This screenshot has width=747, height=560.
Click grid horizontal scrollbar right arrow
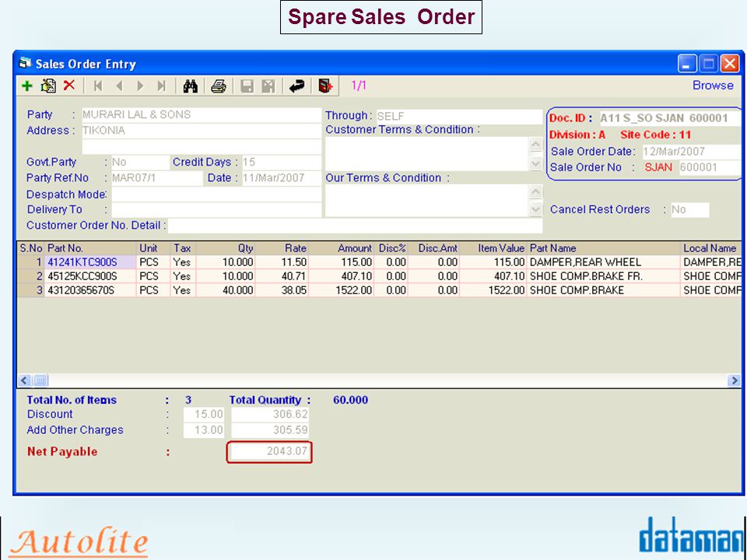(x=734, y=380)
